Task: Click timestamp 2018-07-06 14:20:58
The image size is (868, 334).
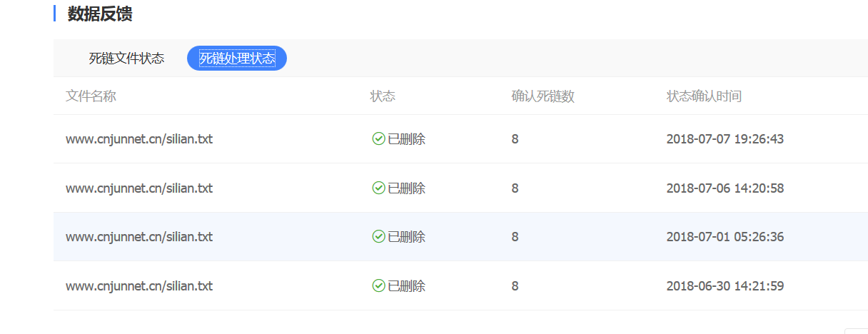Action: pos(725,188)
